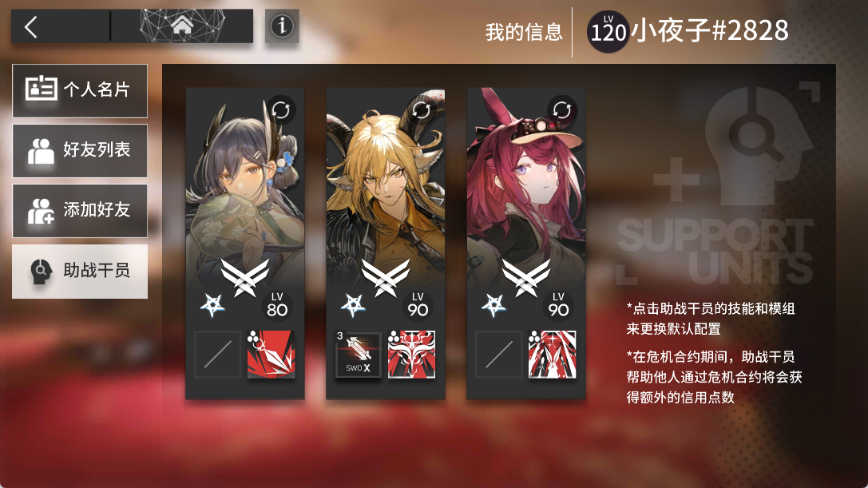Change the first operator's red skill icon
The width and height of the screenshot is (868, 488).
click(x=271, y=355)
